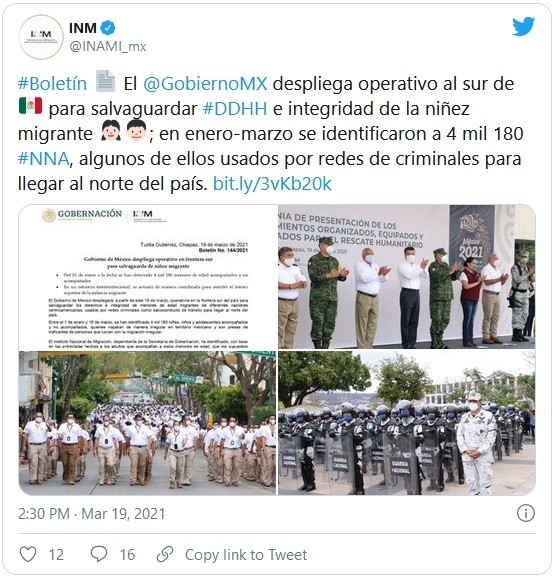
Task: Open the INM profile avatar
Action: pyautogui.click(x=41, y=37)
